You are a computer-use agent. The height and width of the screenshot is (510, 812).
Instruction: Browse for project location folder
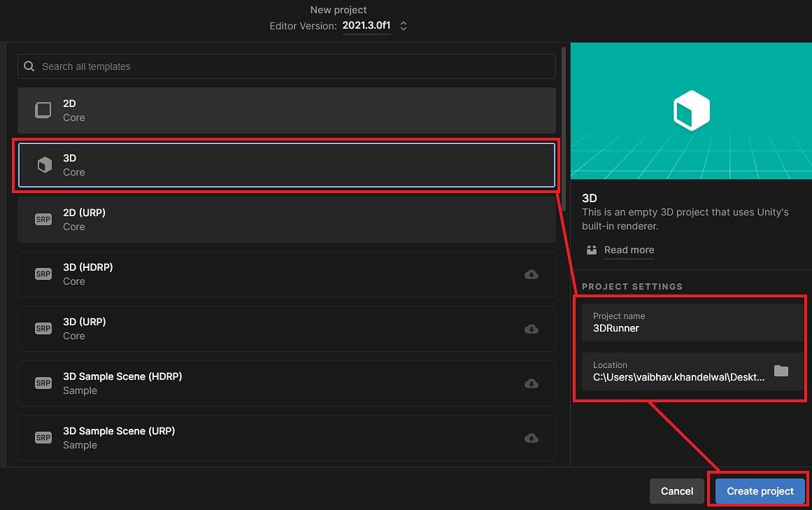tap(781, 371)
